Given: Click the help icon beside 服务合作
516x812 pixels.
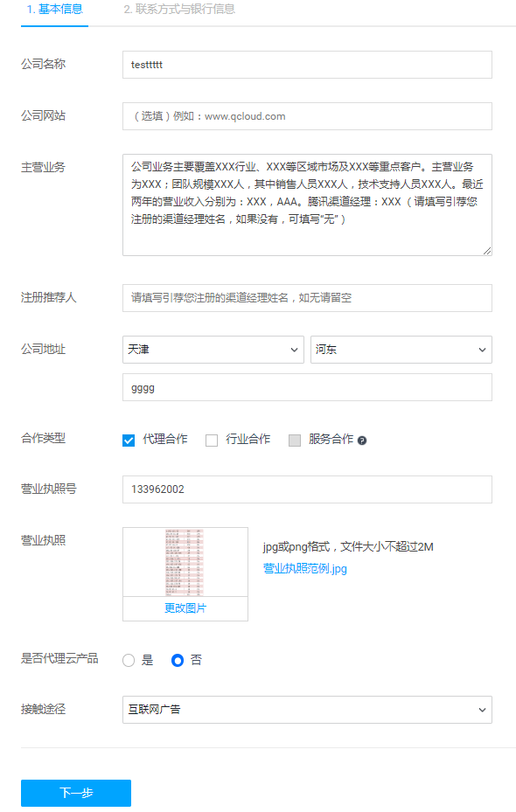Looking at the screenshot, I should pos(362,441).
